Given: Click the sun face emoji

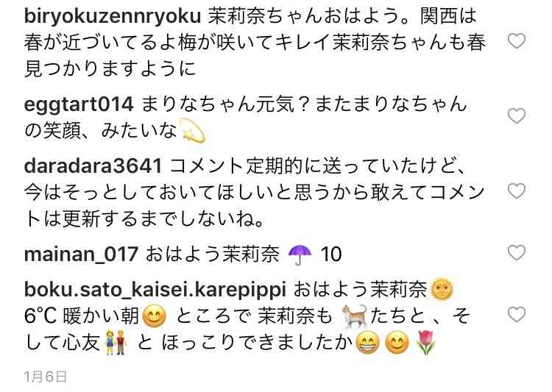Looking at the screenshot, I should tap(442, 290).
